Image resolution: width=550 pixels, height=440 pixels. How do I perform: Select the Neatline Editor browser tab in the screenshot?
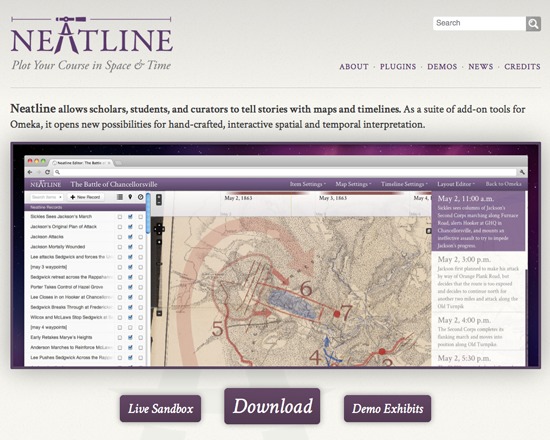[81, 163]
